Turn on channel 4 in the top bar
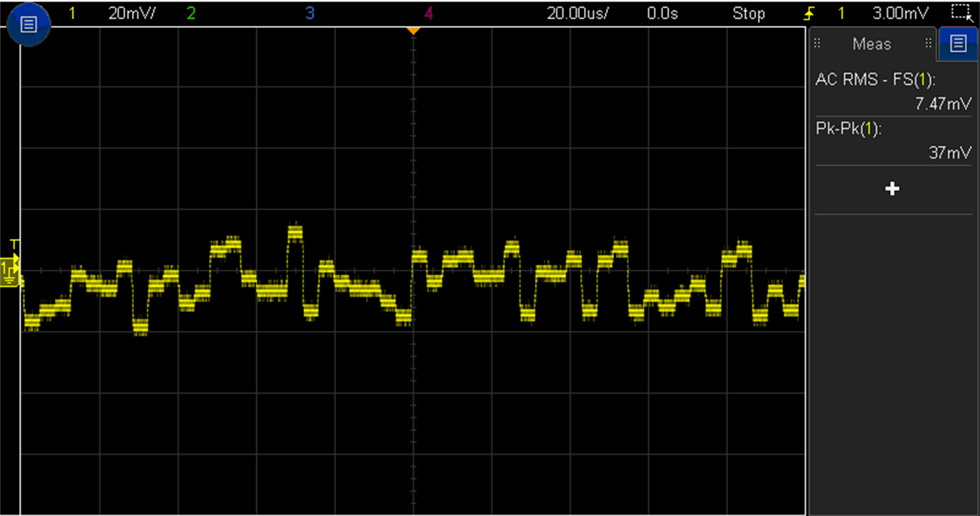 point(428,13)
